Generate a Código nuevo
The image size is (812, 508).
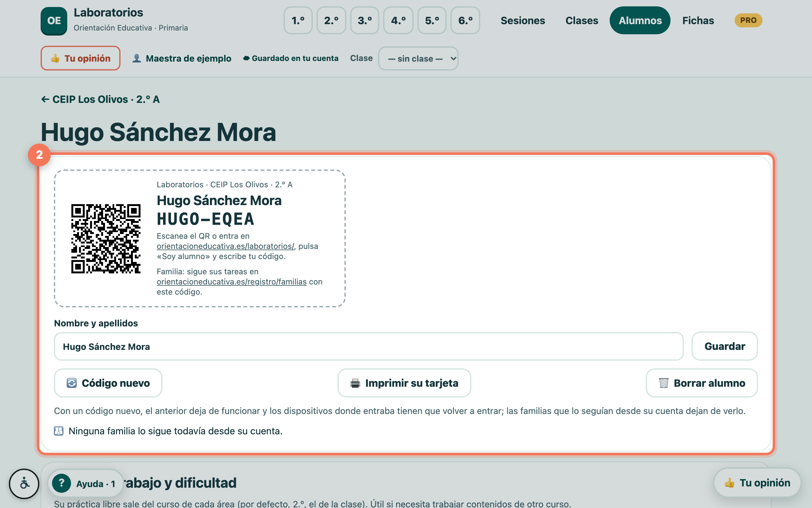[108, 383]
